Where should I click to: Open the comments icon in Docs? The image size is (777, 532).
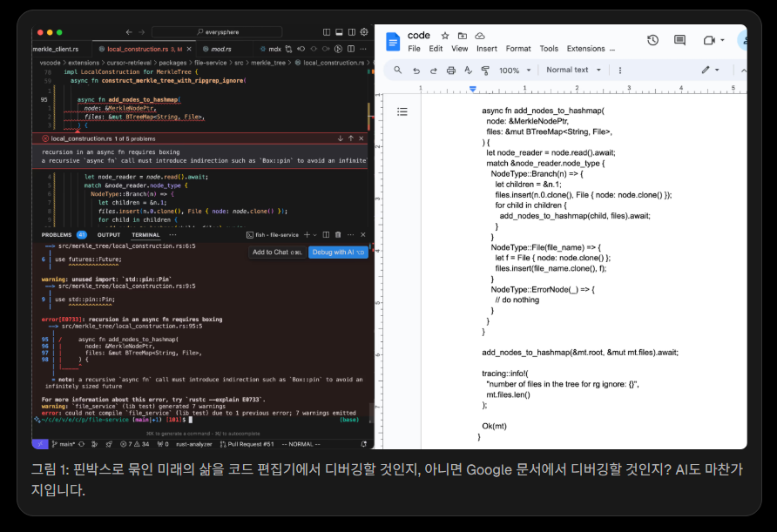tap(679, 40)
